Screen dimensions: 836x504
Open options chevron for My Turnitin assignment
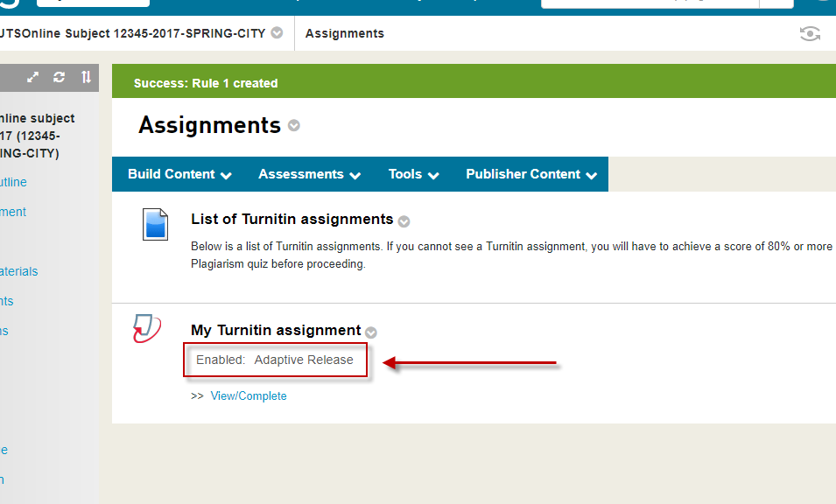click(x=371, y=332)
